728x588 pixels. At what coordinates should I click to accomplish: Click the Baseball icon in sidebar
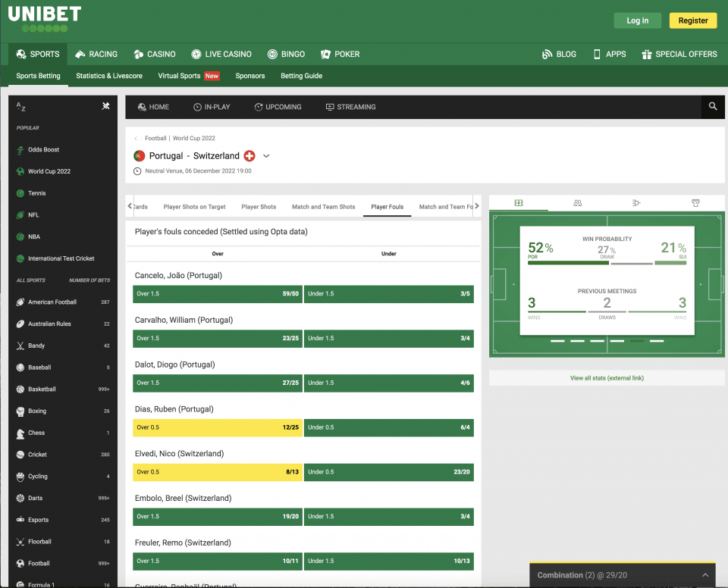click(20, 367)
